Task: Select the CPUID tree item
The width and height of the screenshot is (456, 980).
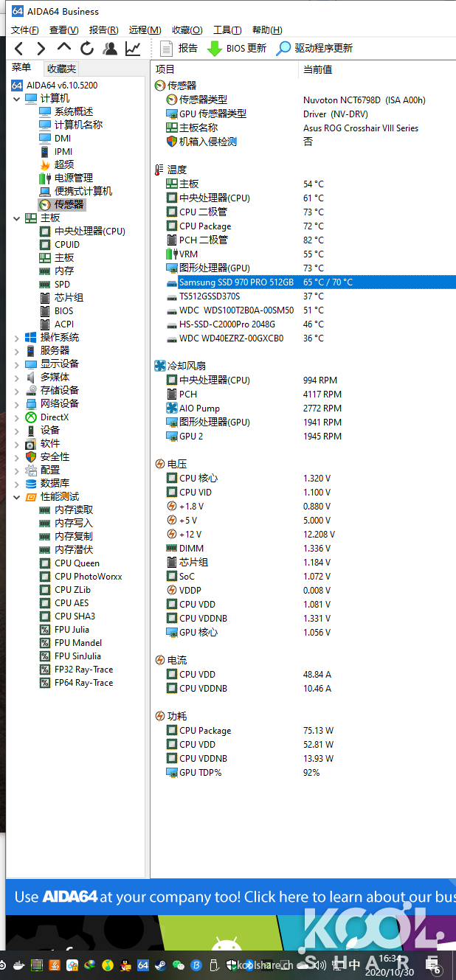Action: [67, 244]
